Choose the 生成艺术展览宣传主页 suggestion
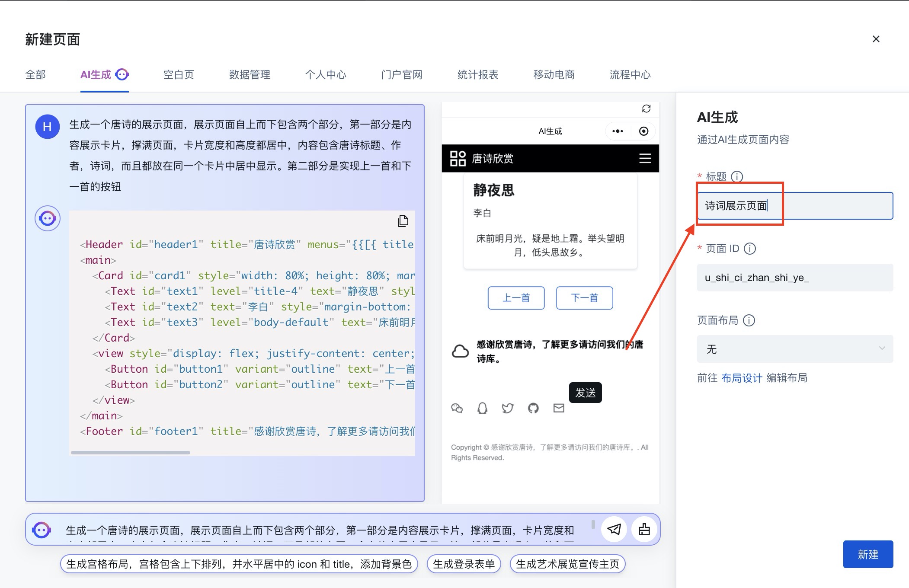The height and width of the screenshot is (588, 909). coord(567,564)
